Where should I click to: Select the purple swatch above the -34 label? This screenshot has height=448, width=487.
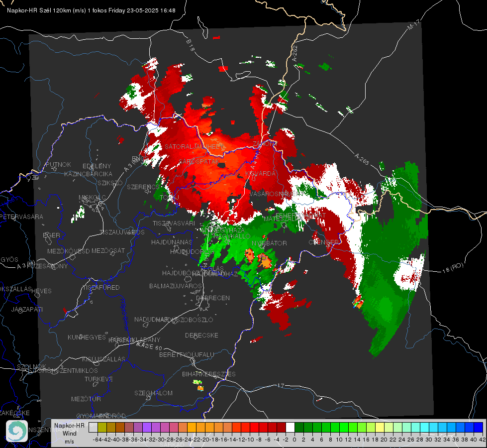(147, 427)
